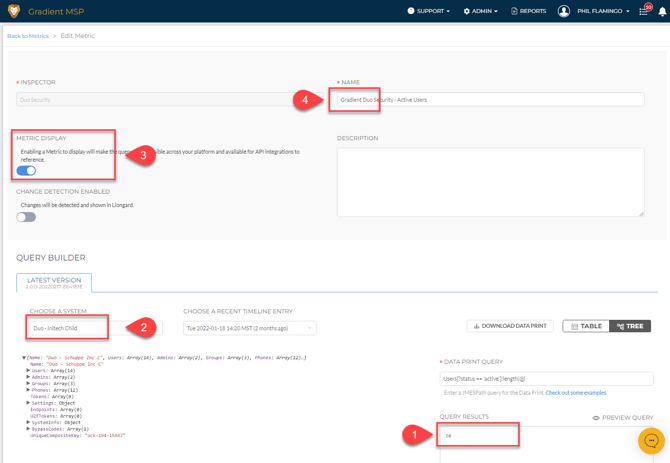Toggle the Metric Display switch off
The image size is (670, 463).
(x=26, y=171)
